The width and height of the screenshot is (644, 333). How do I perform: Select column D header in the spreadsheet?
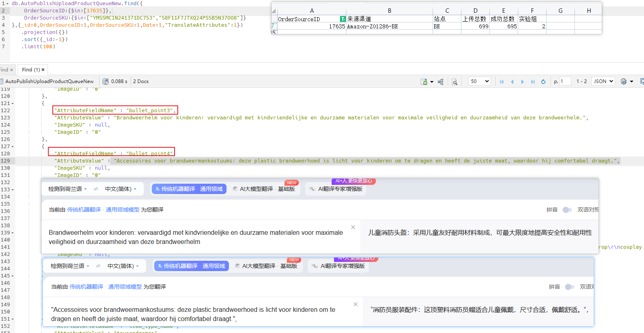(x=475, y=11)
